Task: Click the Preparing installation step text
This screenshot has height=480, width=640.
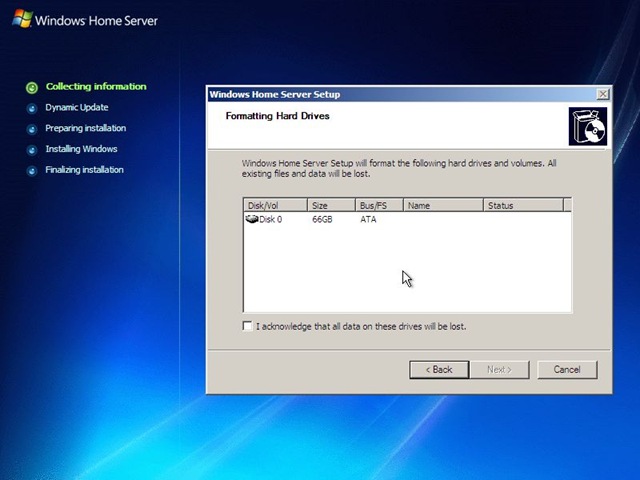Action: [x=86, y=128]
